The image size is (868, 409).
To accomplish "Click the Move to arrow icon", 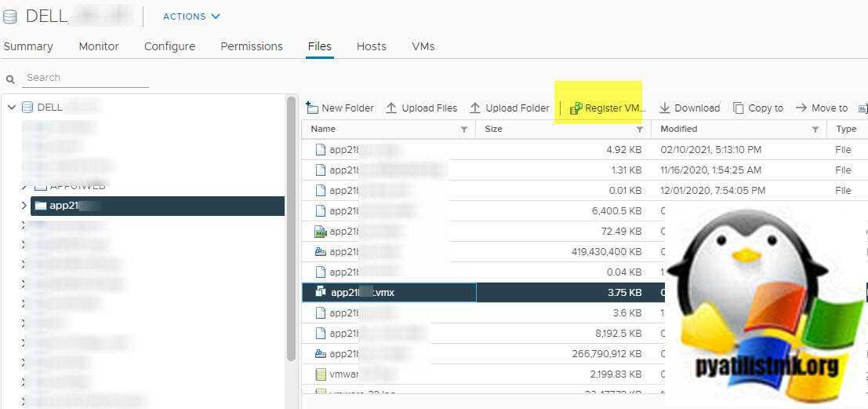I will click(801, 108).
